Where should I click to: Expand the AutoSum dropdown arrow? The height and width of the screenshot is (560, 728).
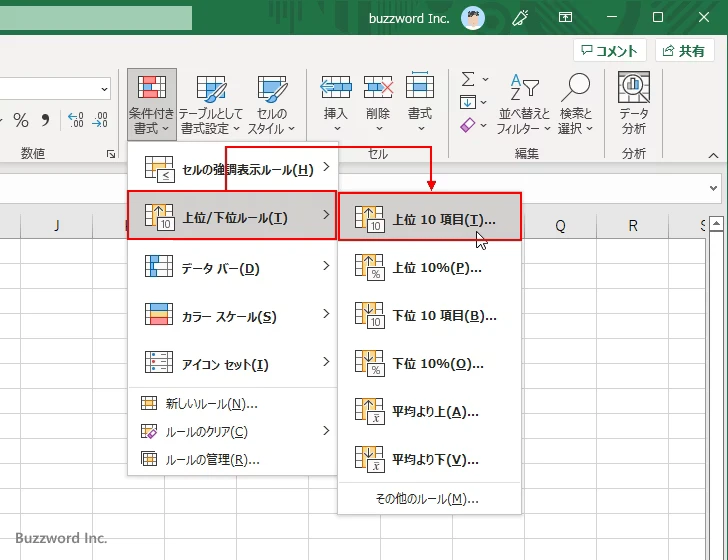(x=485, y=80)
